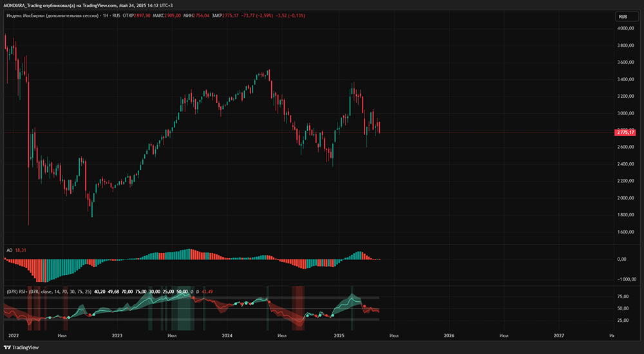Click the 0,00 label on AO scale

[622, 259]
